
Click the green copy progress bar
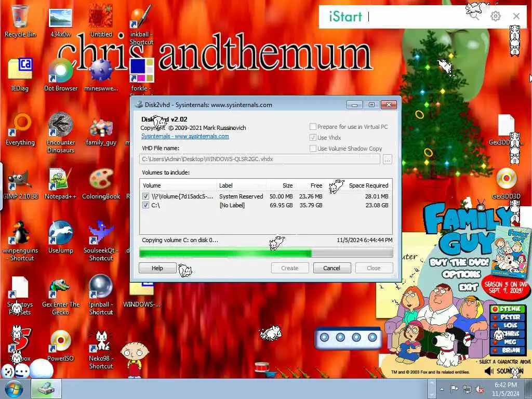[266, 252]
